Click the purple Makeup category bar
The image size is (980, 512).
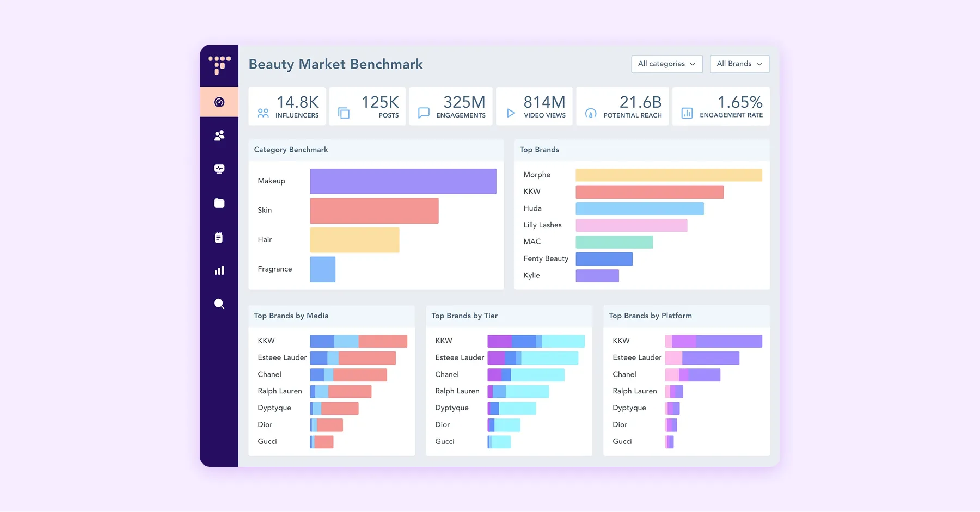[403, 181]
